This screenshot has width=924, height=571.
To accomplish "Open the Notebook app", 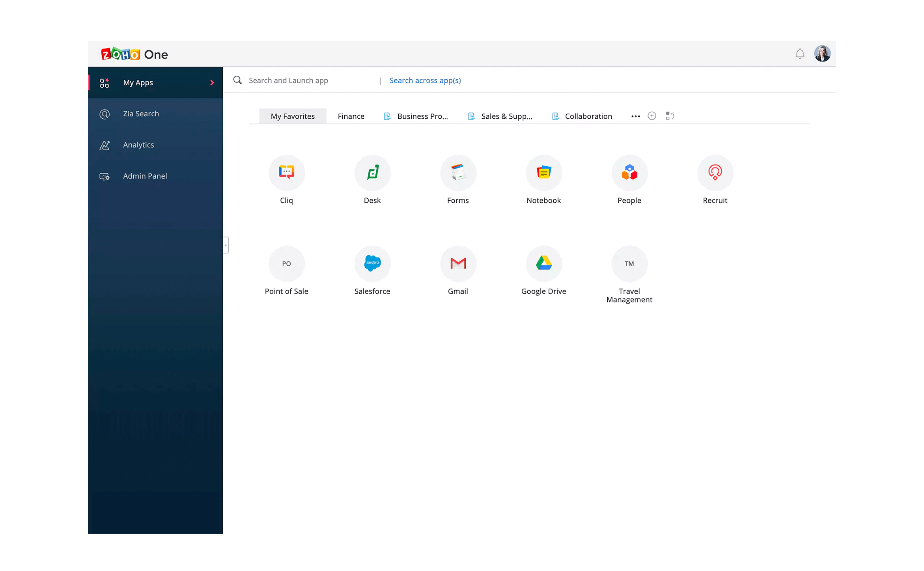I will pos(543,173).
